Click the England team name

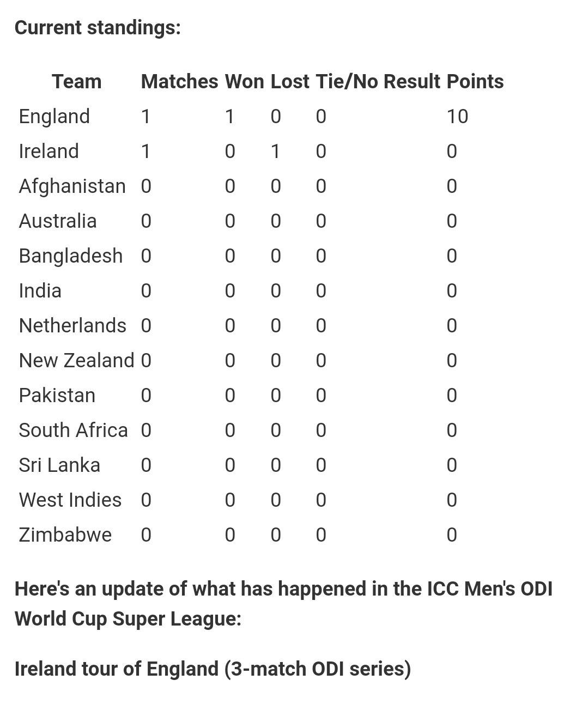pos(54,116)
